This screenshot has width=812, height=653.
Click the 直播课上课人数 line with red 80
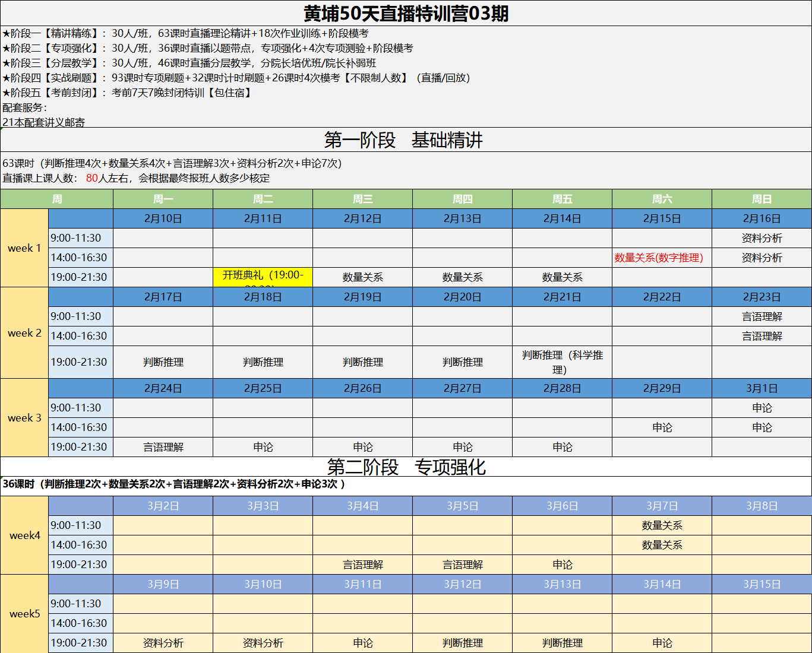tap(136, 178)
